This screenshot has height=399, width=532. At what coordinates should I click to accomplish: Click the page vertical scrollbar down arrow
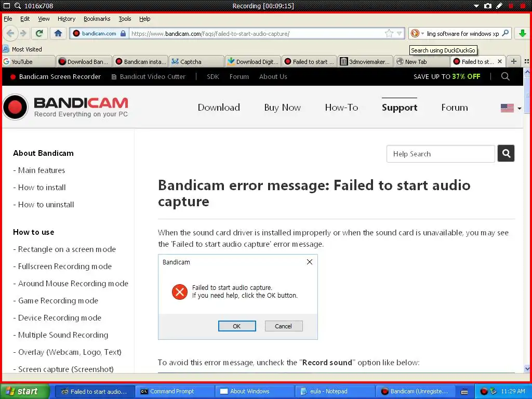click(527, 368)
